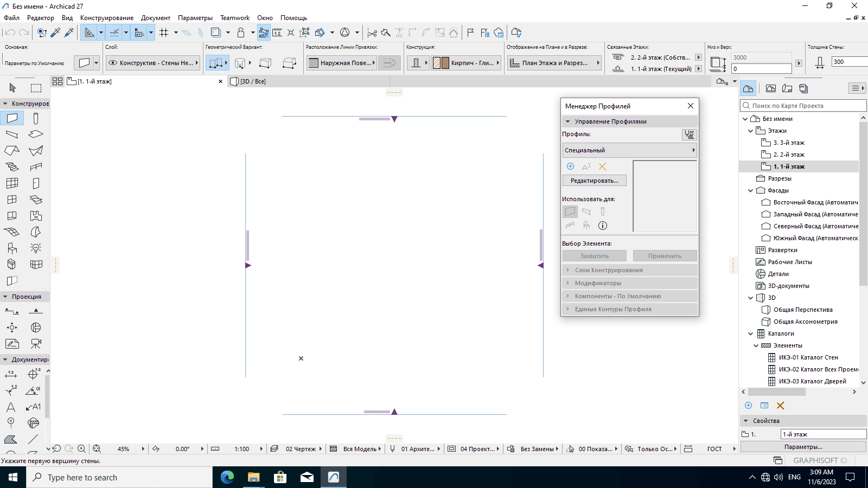Click the Поиск по Карте Проекта field
This screenshot has width=868, height=488.
click(x=802, y=106)
